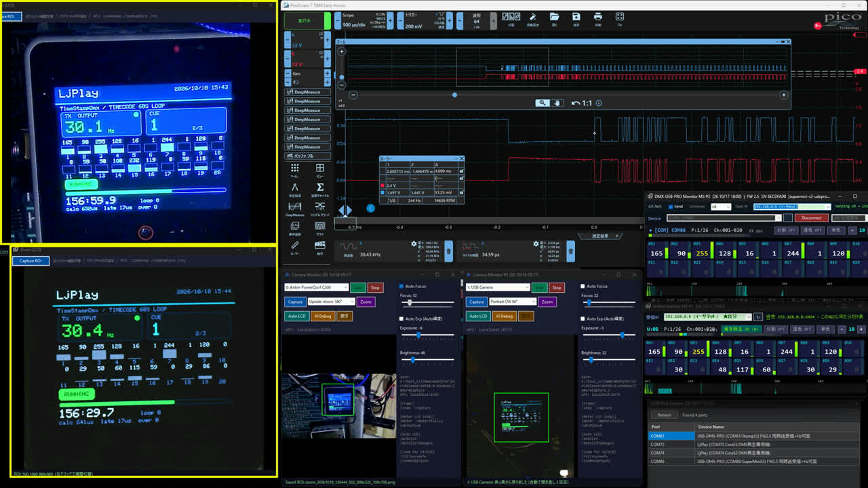
Task: Toggle Auto Focus in first Camera Monitor
Action: [402, 286]
